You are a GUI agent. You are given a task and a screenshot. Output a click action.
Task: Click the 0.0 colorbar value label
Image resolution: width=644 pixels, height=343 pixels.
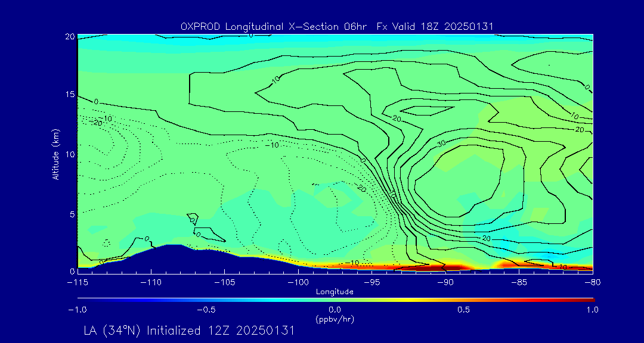coord(335,310)
